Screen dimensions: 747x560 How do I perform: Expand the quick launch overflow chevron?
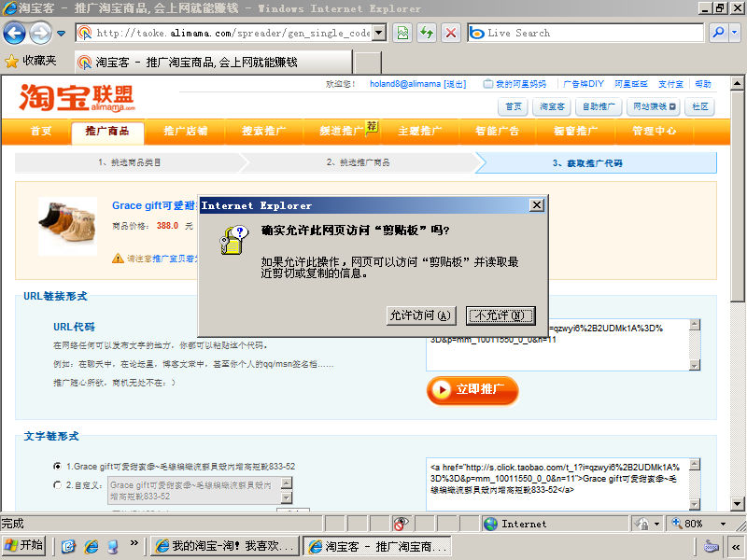click(x=134, y=542)
